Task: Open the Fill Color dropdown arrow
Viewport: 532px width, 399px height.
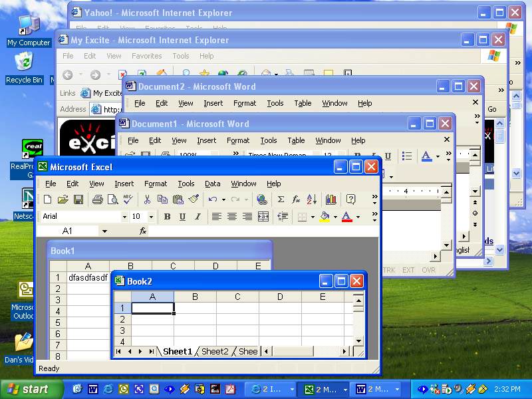Action: [x=335, y=217]
